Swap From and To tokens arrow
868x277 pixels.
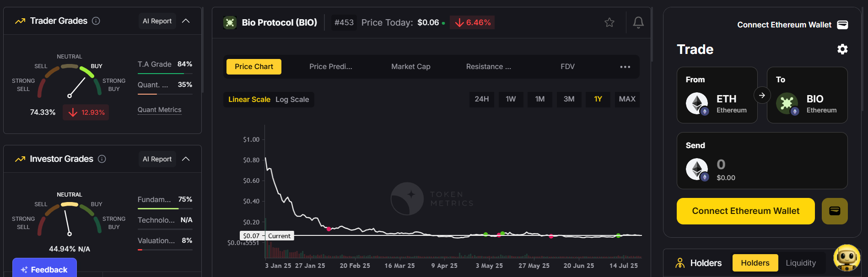click(x=762, y=95)
